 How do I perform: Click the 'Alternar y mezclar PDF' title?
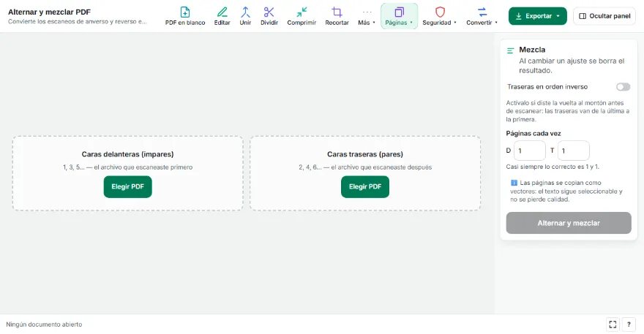pos(49,12)
